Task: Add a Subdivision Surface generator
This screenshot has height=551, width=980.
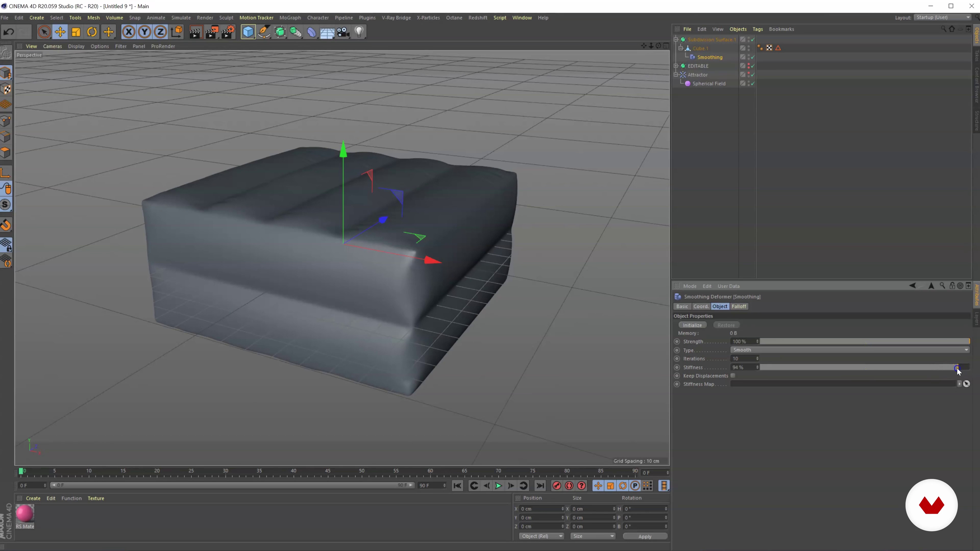Action: tap(280, 32)
